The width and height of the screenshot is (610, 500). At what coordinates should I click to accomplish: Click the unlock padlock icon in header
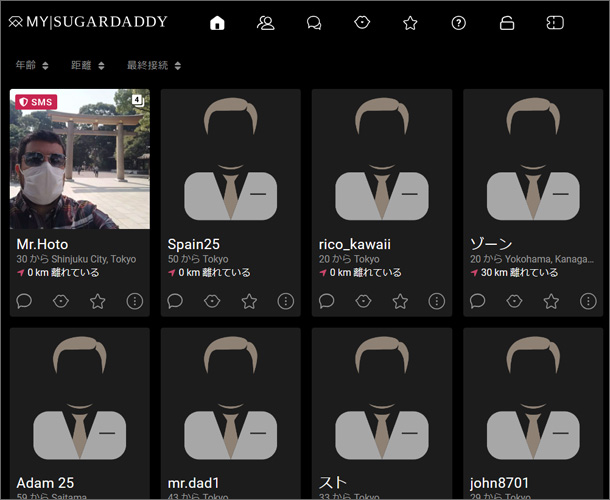[x=507, y=23]
